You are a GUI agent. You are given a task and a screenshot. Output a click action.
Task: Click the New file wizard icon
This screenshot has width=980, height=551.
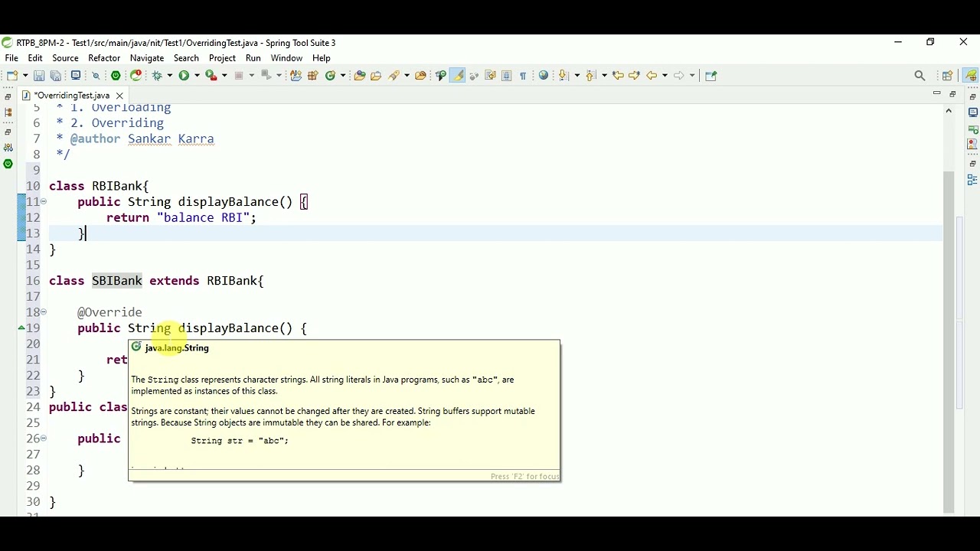coord(12,76)
